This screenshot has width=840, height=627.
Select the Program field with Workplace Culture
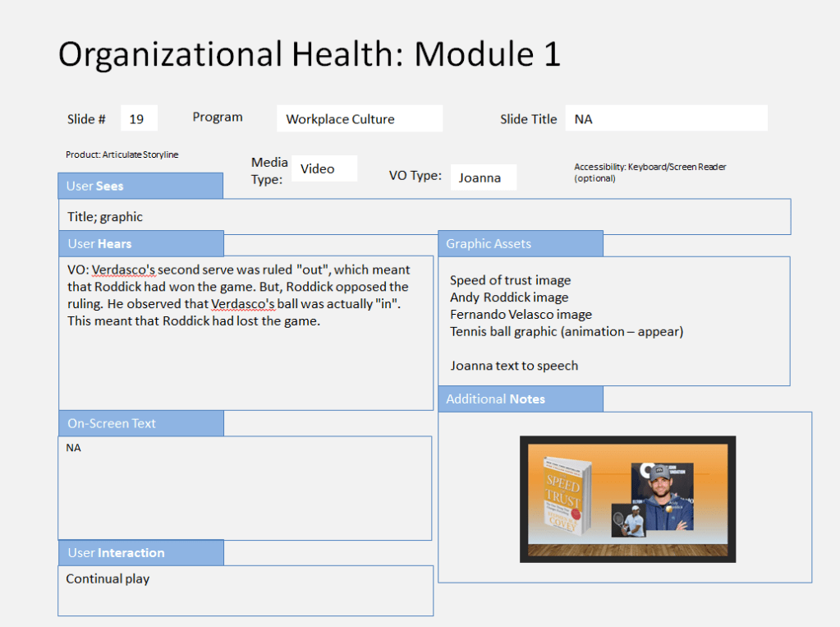coord(359,118)
